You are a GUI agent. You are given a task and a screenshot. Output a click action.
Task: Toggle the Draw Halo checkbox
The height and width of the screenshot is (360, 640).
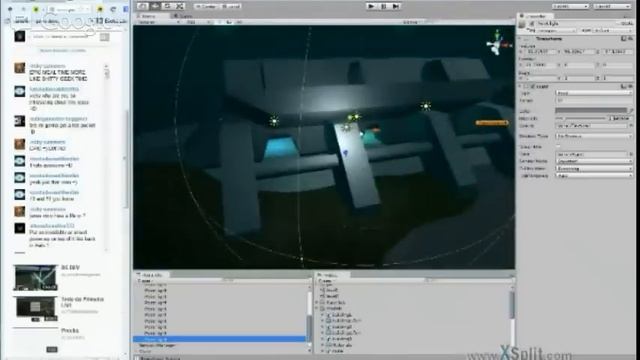click(x=558, y=146)
